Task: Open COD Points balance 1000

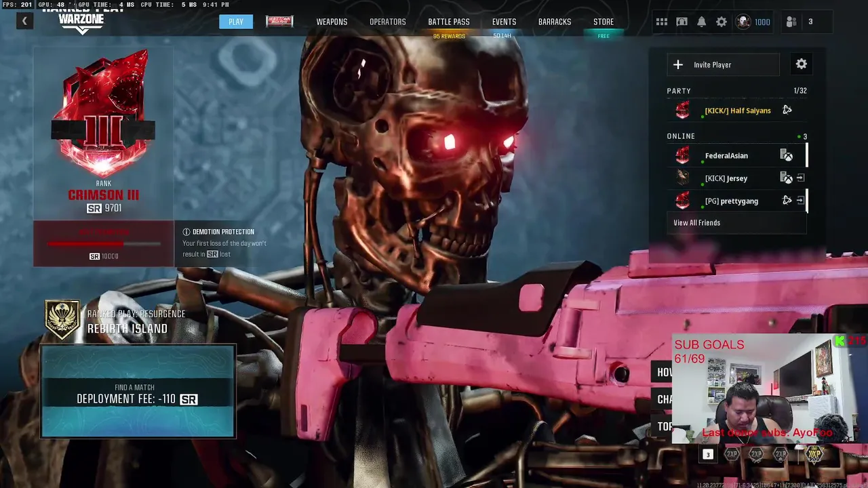Action: pos(762,22)
